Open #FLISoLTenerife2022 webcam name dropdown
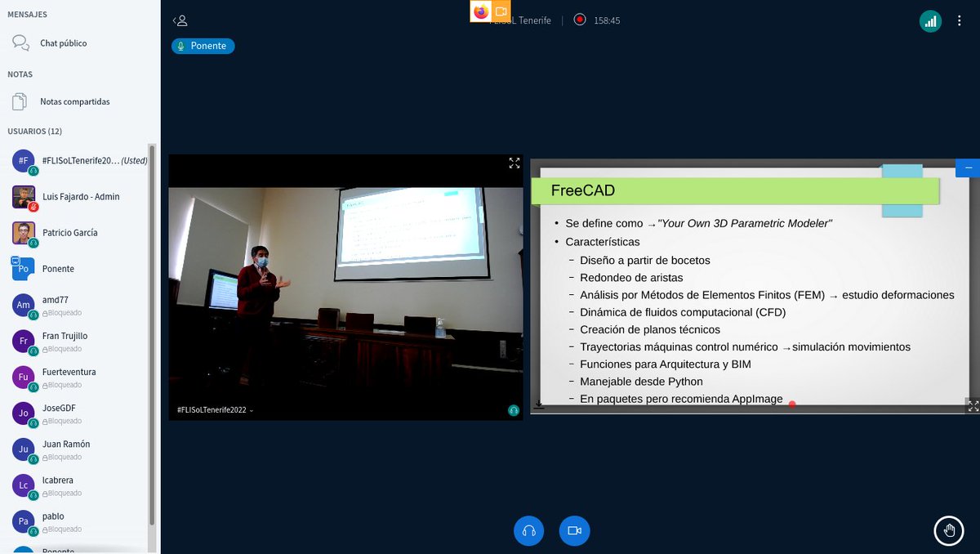The height and width of the screenshot is (554, 980). pyautogui.click(x=216, y=410)
